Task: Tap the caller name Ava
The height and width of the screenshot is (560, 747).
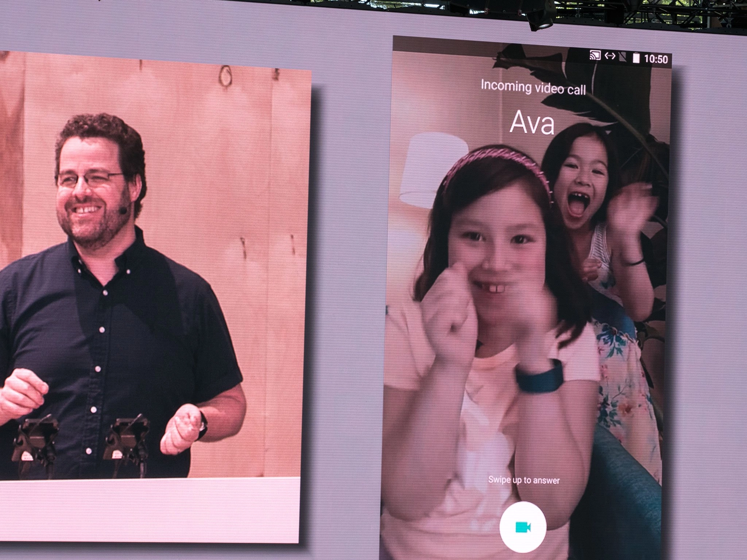Action: [x=532, y=123]
